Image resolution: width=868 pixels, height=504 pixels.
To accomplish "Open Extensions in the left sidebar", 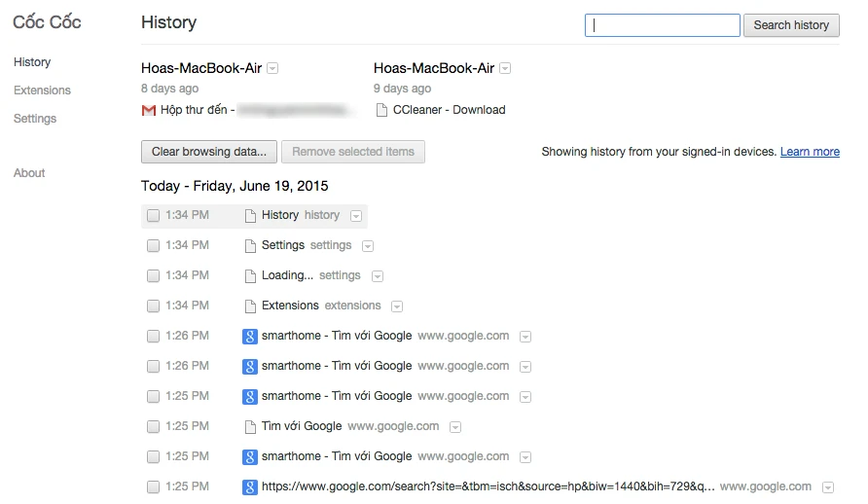I will point(42,90).
